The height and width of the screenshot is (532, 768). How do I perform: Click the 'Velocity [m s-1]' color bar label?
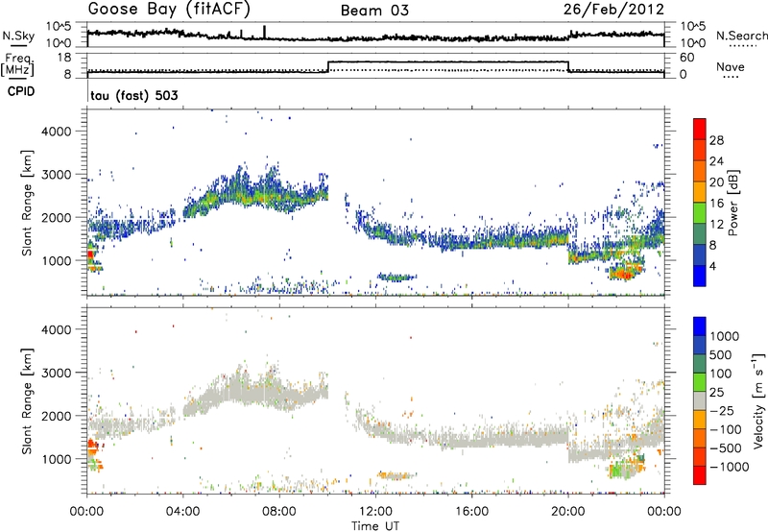tap(758, 400)
